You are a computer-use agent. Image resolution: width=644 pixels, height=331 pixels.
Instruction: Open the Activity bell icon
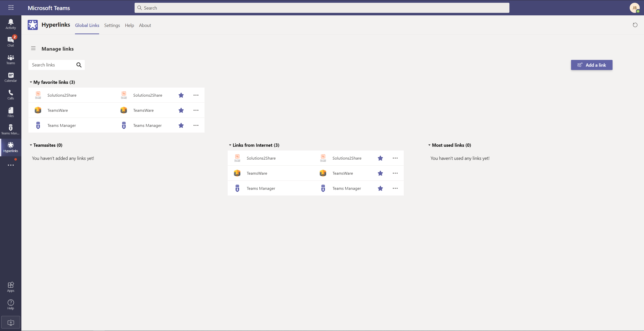pos(11,24)
